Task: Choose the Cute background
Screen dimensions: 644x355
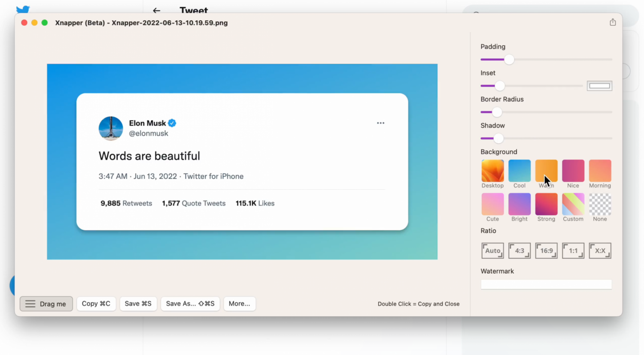Action: pos(492,204)
